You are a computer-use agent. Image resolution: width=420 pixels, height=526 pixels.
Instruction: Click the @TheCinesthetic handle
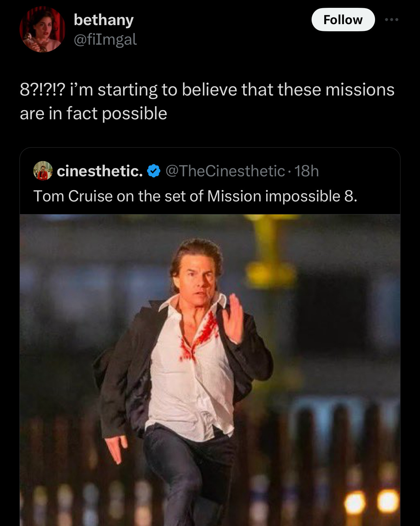tap(225, 171)
